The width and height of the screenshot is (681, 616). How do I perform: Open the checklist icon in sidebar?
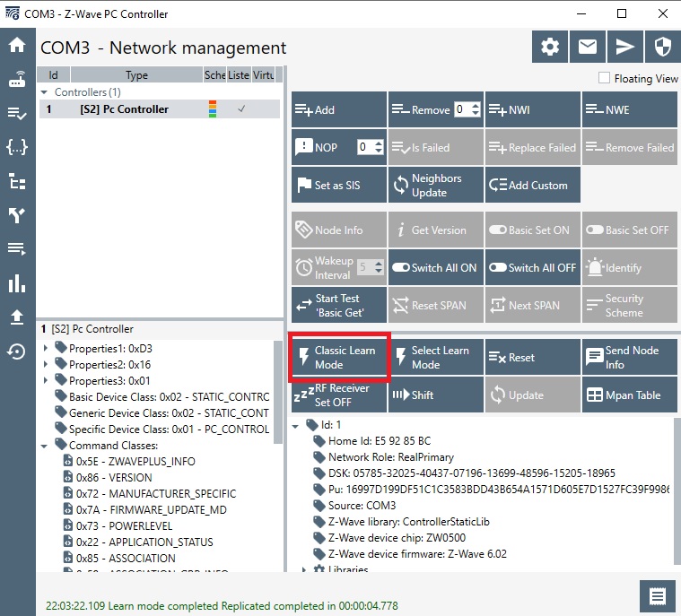(17, 113)
